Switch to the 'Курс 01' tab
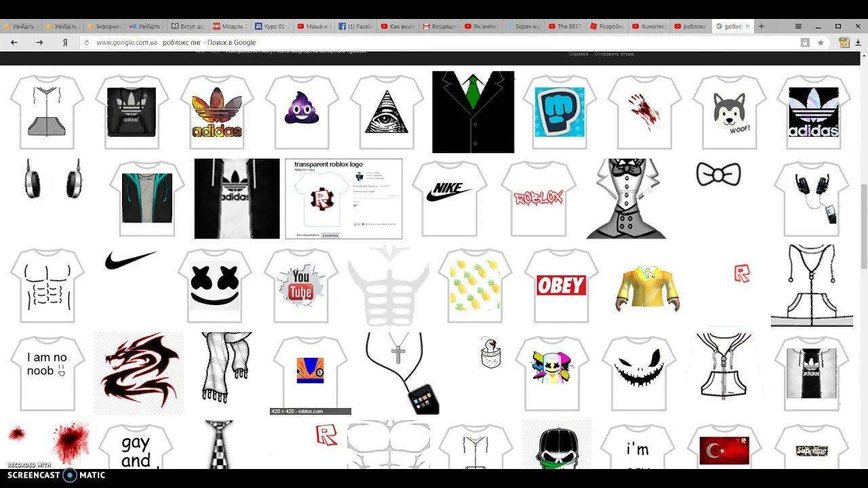The height and width of the screenshot is (488, 868). pos(272,26)
